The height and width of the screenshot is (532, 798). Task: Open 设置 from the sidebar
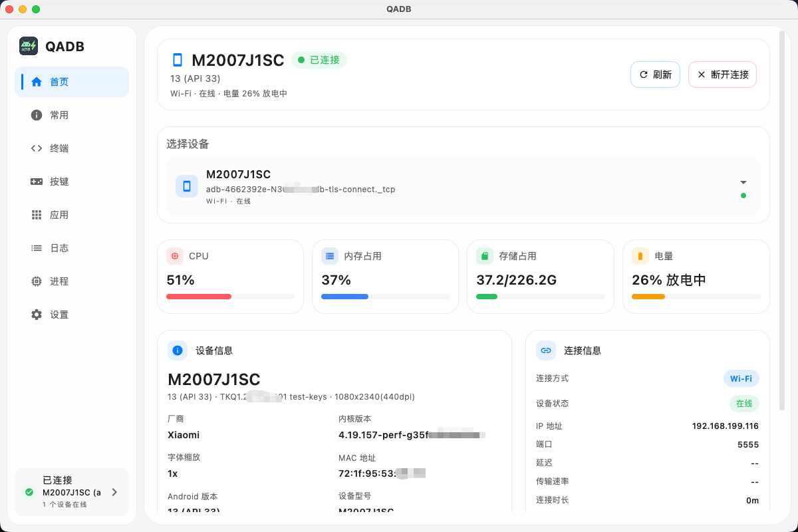pos(72,315)
